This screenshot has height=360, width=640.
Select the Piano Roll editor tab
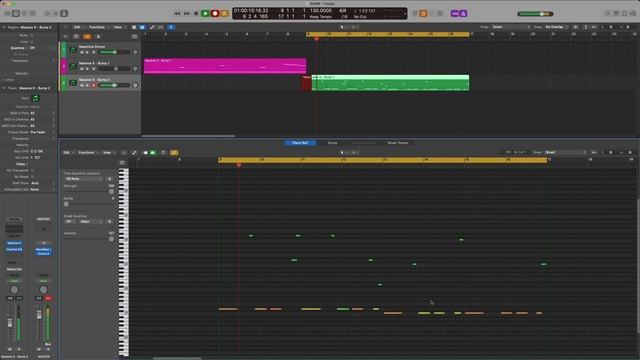coord(300,143)
